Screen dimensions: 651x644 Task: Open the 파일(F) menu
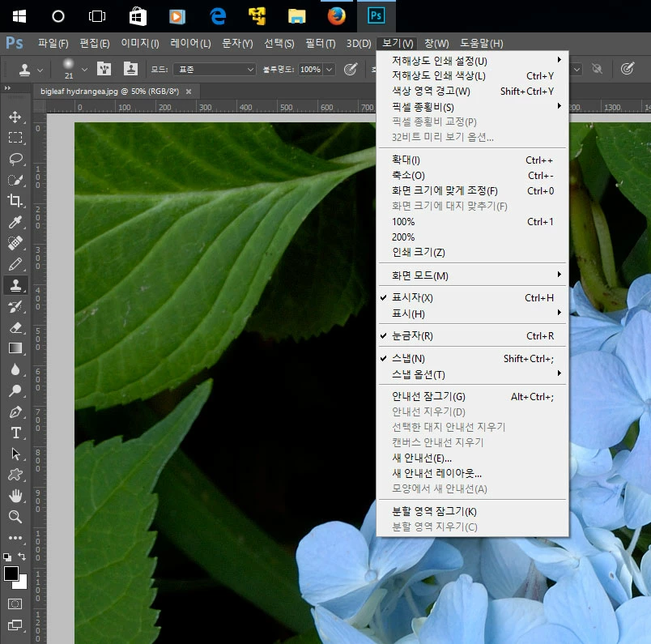click(x=53, y=43)
